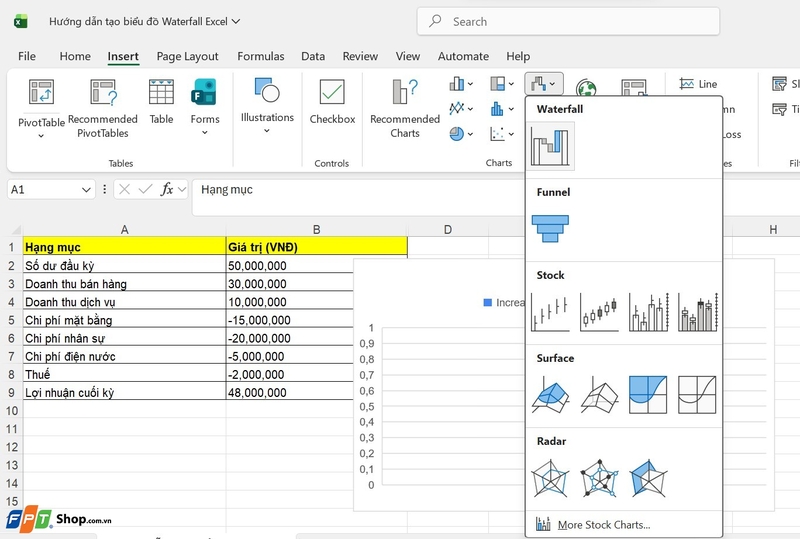Open the document title dropdown chevron
The height and width of the screenshot is (539, 800).
236,21
